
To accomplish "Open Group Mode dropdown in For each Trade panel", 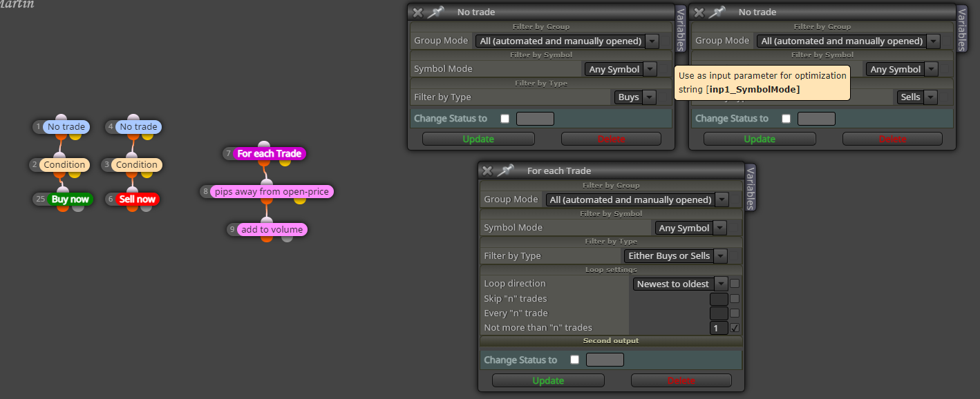I will click(637, 199).
